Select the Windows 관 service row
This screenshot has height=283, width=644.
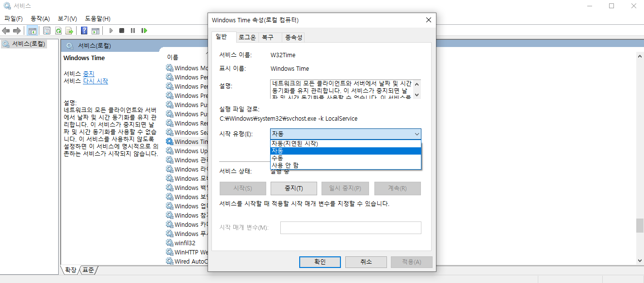pyautogui.click(x=187, y=160)
